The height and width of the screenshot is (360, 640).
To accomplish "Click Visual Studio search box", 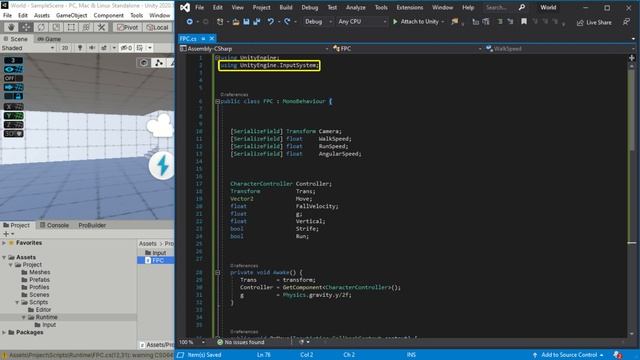I will (x=504, y=7).
